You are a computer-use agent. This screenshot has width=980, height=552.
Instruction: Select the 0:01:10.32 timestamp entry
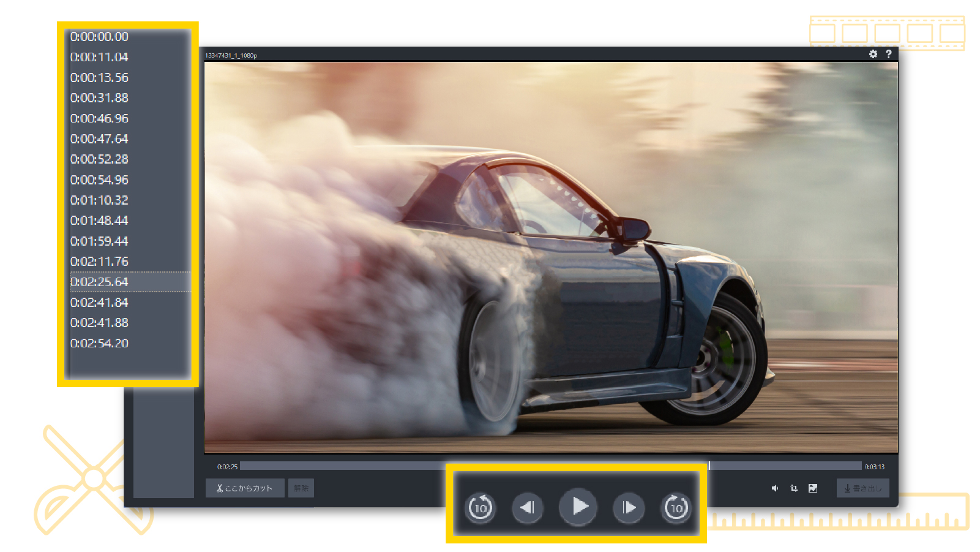[x=100, y=200]
